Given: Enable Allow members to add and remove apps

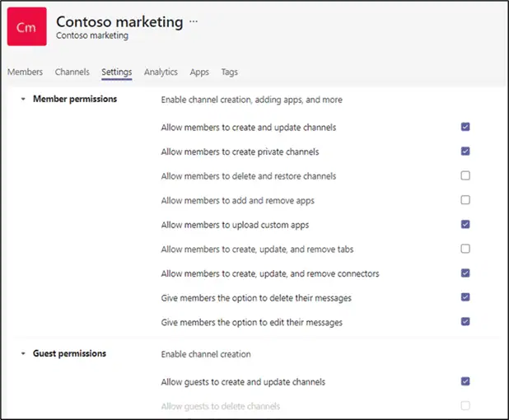Looking at the screenshot, I should pyautogui.click(x=465, y=200).
